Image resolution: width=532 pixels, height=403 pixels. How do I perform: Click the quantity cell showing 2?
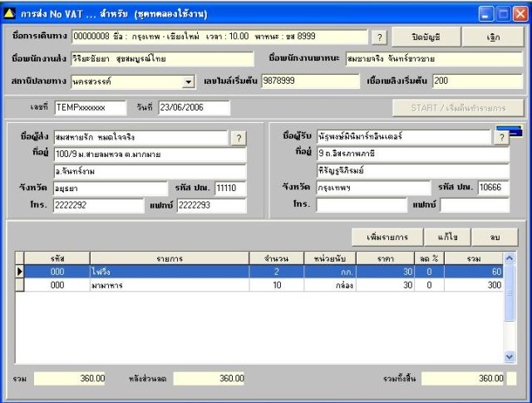tap(277, 272)
